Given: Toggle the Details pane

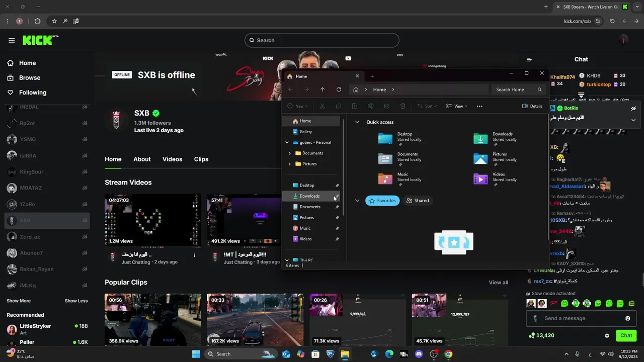Looking at the screenshot, I should coord(532,106).
